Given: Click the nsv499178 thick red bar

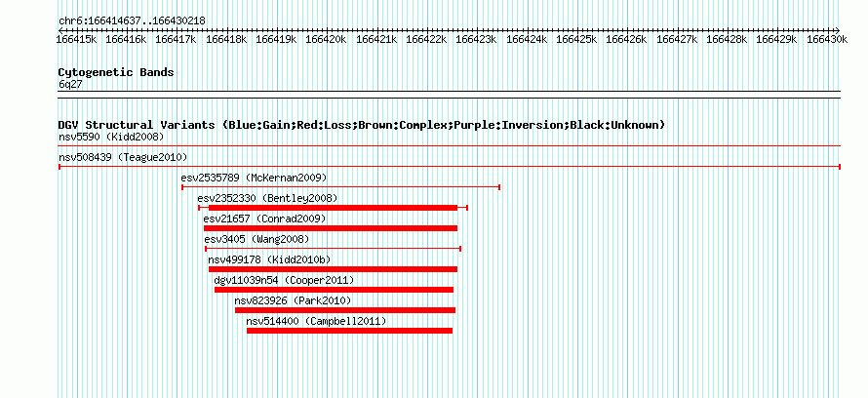Looking at the screenshot, I should [334, 269].
